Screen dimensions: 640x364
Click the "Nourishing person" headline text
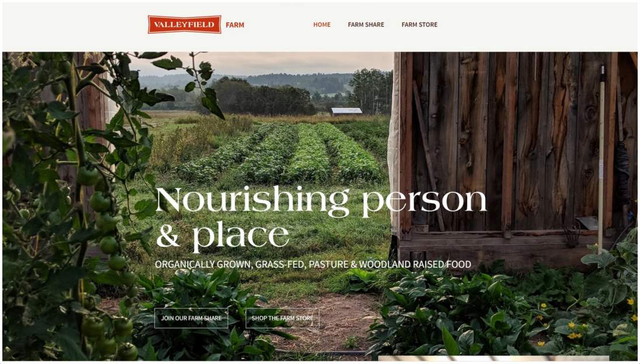coord(321,201)
